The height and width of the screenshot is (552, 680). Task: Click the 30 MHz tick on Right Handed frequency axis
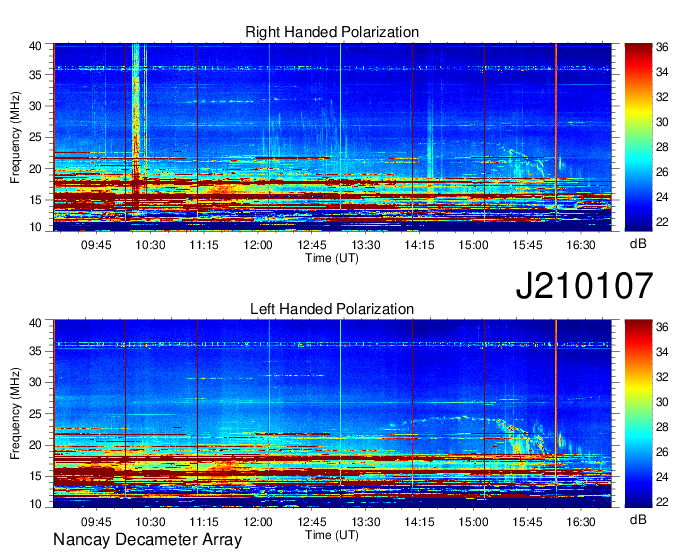click(35, 106)
